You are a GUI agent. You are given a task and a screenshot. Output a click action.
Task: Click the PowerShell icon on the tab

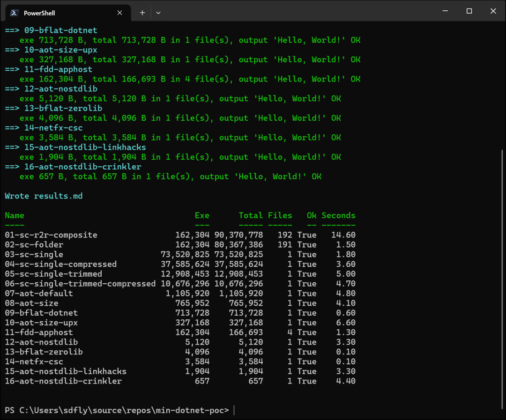click(14, 13)
